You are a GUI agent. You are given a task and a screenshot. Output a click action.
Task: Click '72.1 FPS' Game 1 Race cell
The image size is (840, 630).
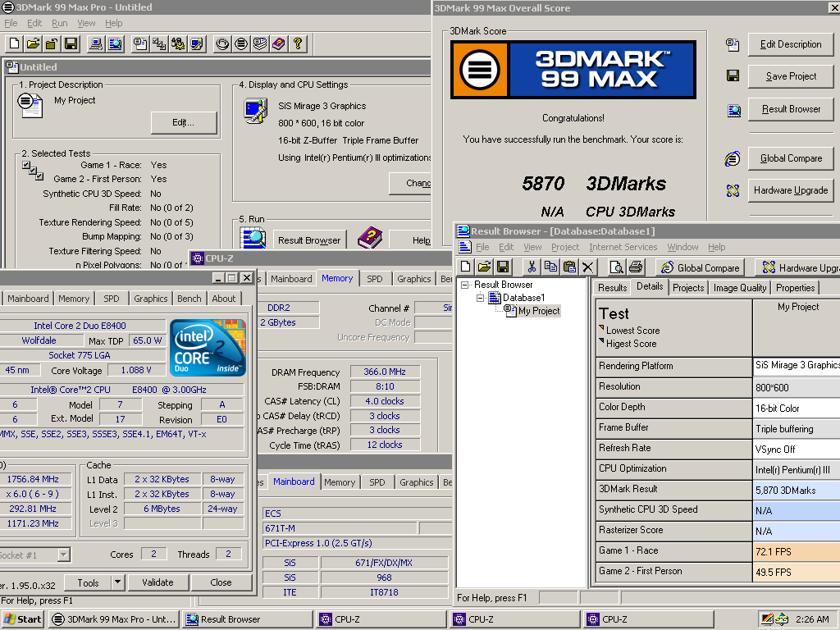point(796,551)
